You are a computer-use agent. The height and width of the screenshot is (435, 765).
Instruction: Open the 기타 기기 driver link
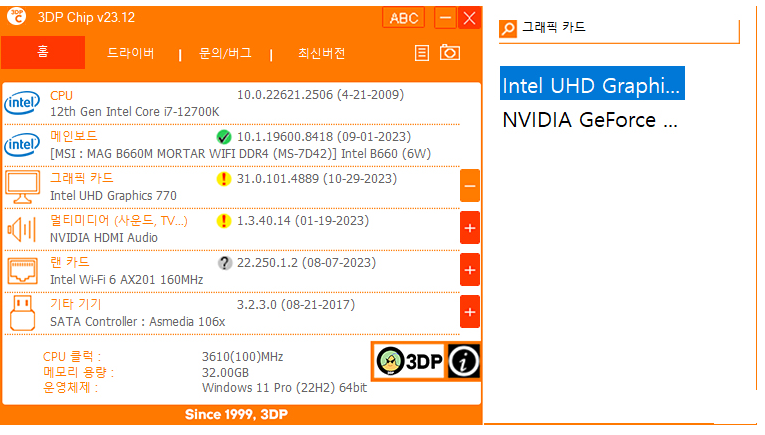[x=76, y=304]
